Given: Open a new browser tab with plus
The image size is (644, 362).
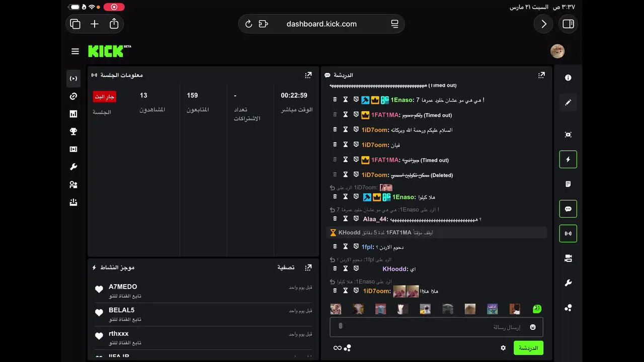Looking at the screenshot, I should (95, 24).
